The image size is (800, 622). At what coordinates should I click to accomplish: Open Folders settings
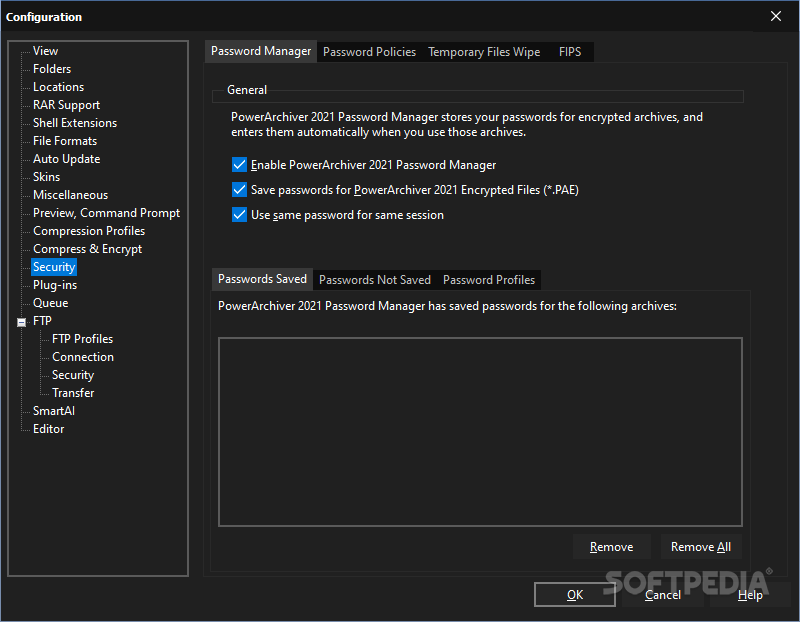pyautogui.click(x=52, y=69)
